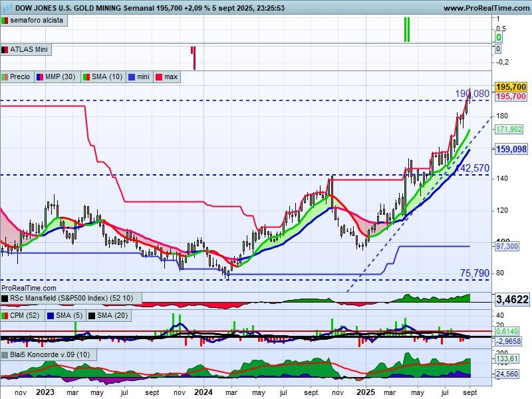
Task: Click the max red color icon
Action: pyautogui.click(x=159, y=77)
